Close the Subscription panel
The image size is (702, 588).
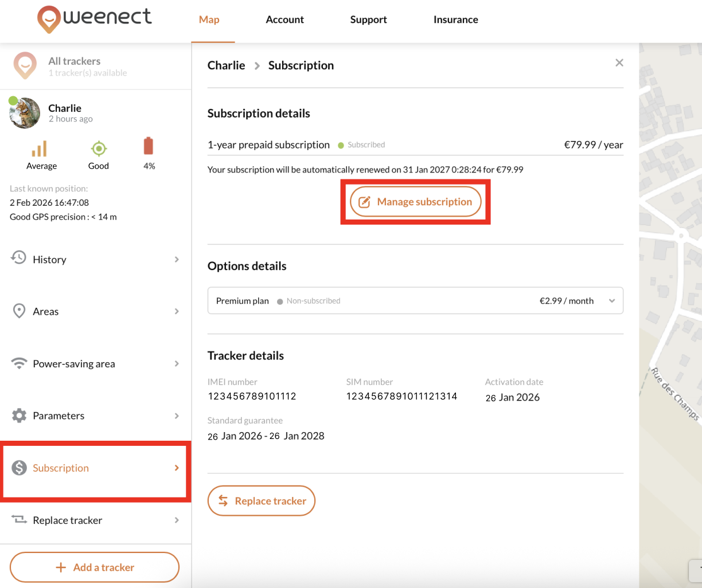tap(619, 63)
